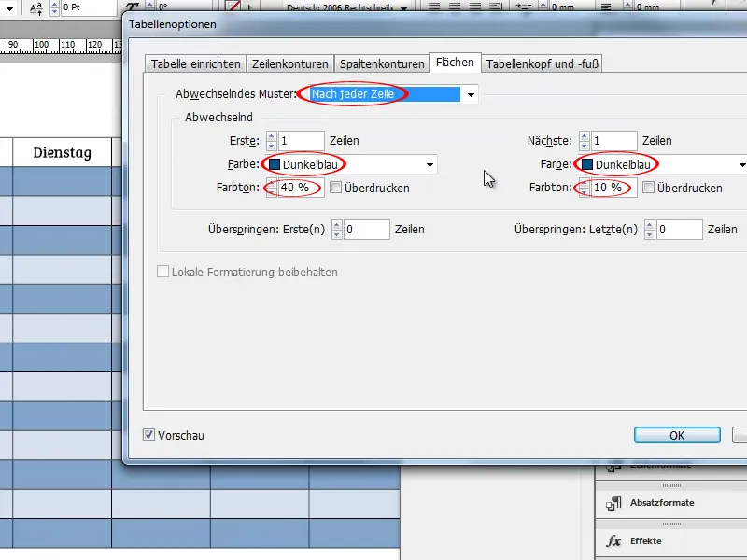Viewport: 747px width, 560px height.
Task: Click the 40 % Farbton stepper arrows
Action: (x=272, y=188)
